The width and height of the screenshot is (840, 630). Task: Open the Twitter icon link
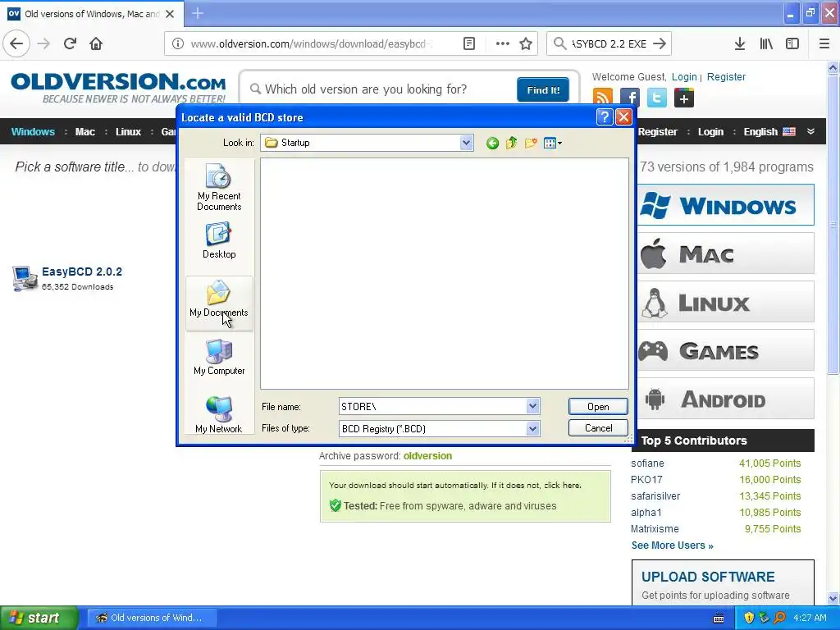pyautogui.click(x=657, y=98)
